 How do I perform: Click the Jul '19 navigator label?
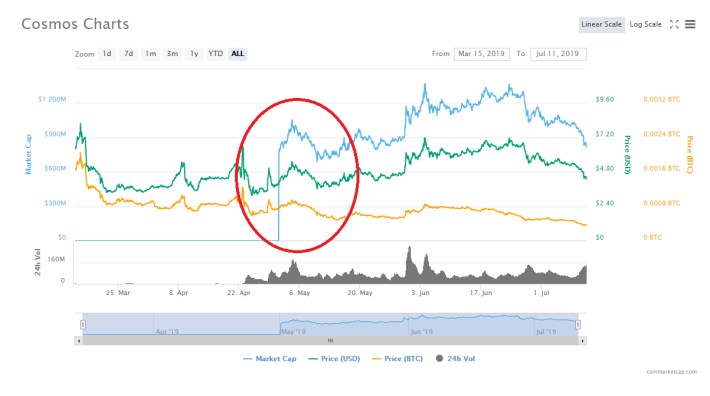[546, 332]
